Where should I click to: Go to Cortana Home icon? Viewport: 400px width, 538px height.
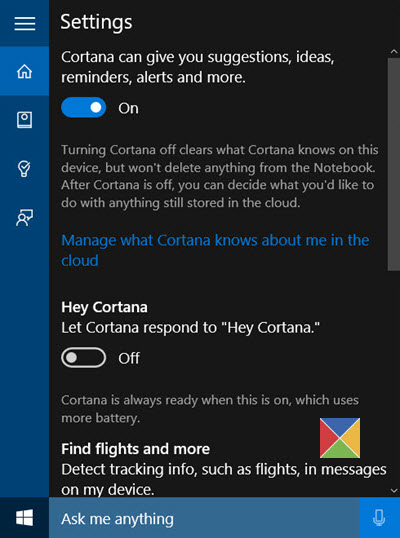click(x=24, y=71)
